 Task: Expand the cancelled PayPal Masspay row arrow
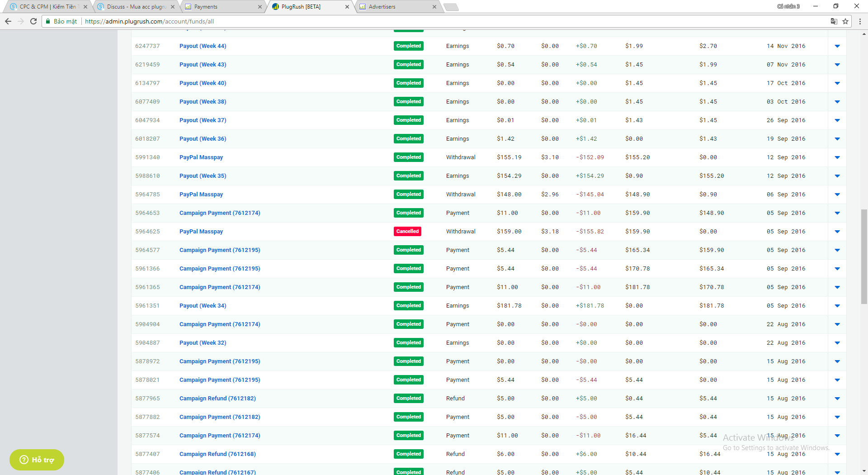pyautogui.click(x=837, y=232)
